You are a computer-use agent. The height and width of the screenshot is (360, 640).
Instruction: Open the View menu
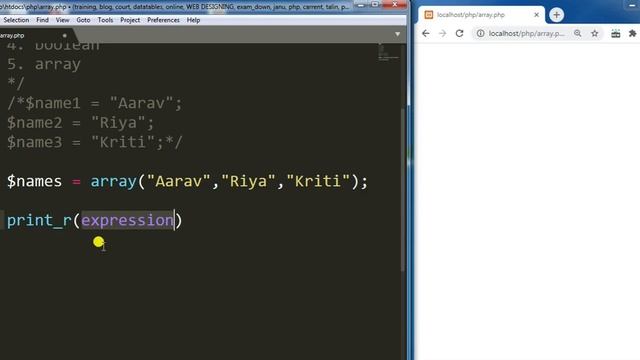(62, 20)
